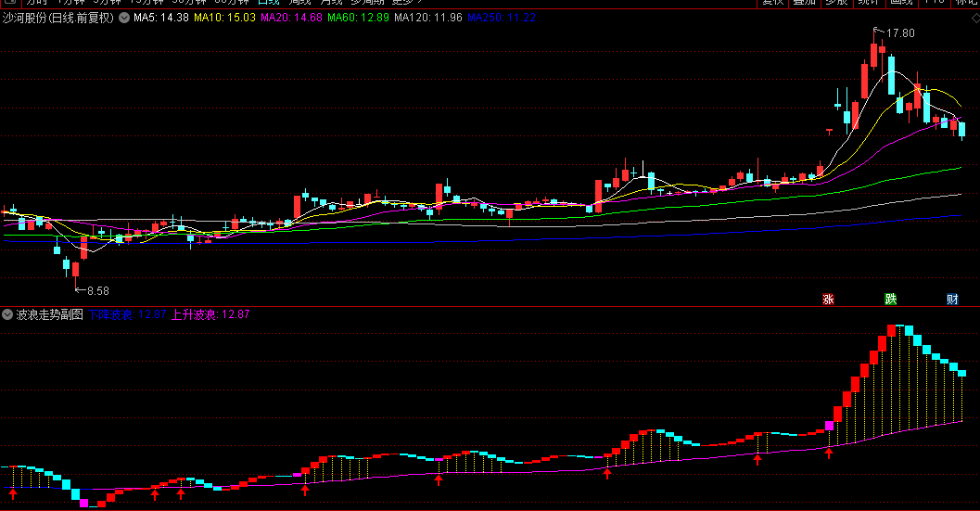Select the 波浪走势副图 indicator name

tap(49, 314)
